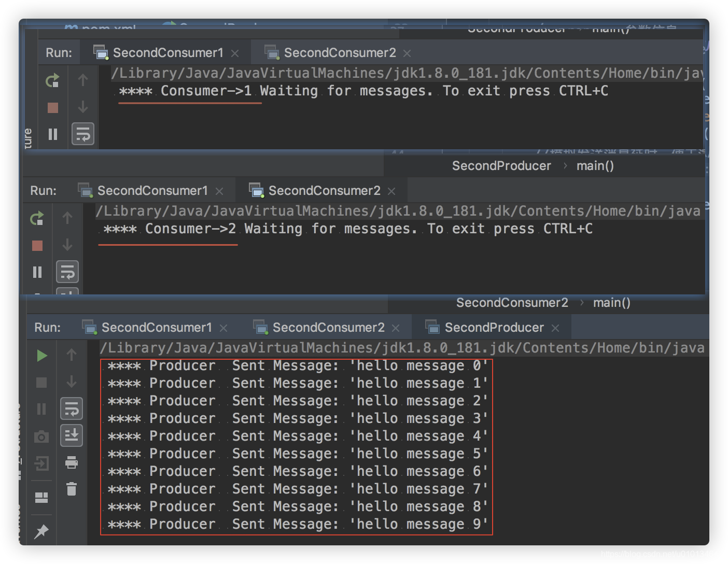
Task: Click the JDK path line in Consumer->2 console
Action: click(398, 212)
